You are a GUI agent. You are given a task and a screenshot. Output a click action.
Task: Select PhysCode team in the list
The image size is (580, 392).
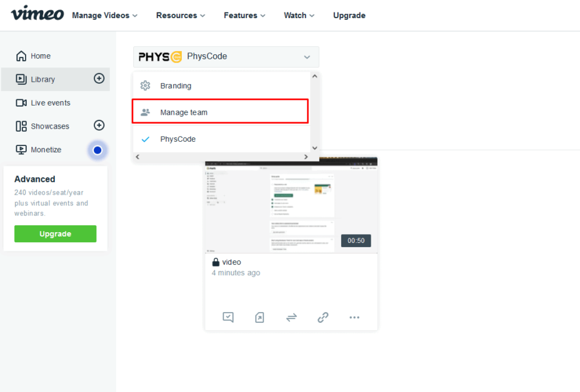point(221,139)
